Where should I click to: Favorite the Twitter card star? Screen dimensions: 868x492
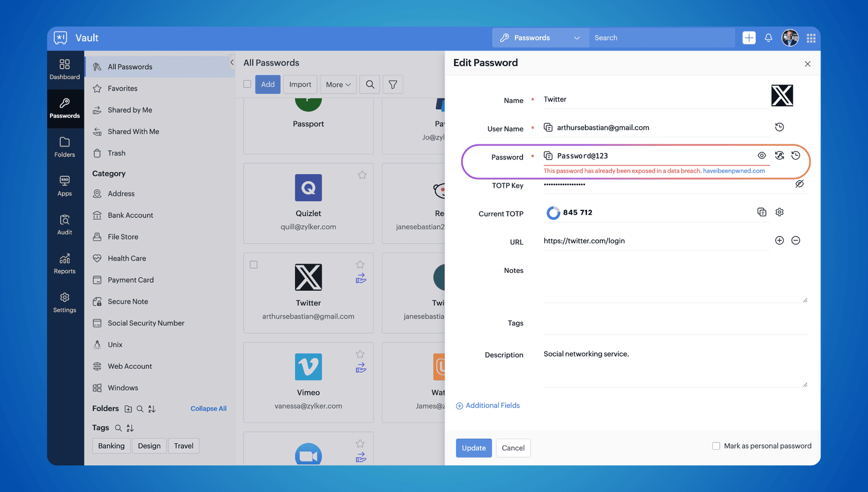(360, 264)
